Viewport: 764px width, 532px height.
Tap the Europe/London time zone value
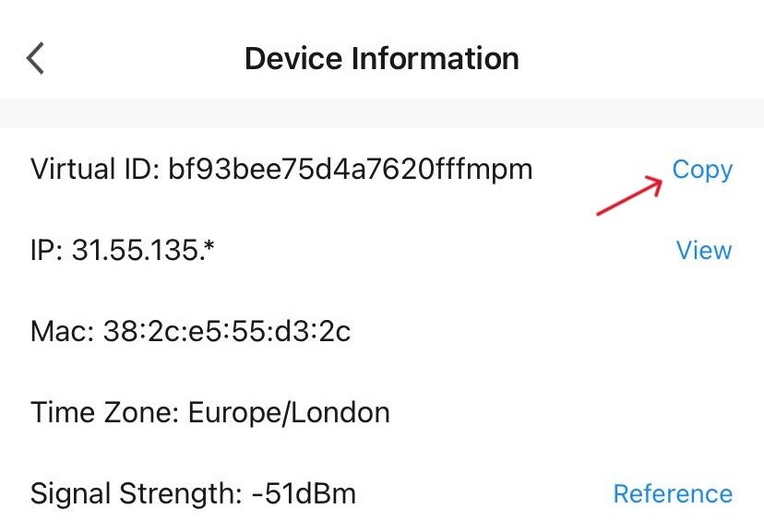pyautogui.click(x=289, y=413)
